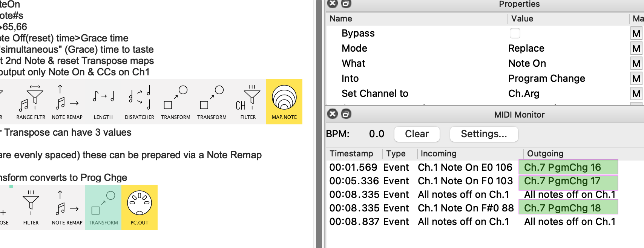Toggle the Bypass checkbox
Screen dimensions: 644x248
(x=515, y=33)
